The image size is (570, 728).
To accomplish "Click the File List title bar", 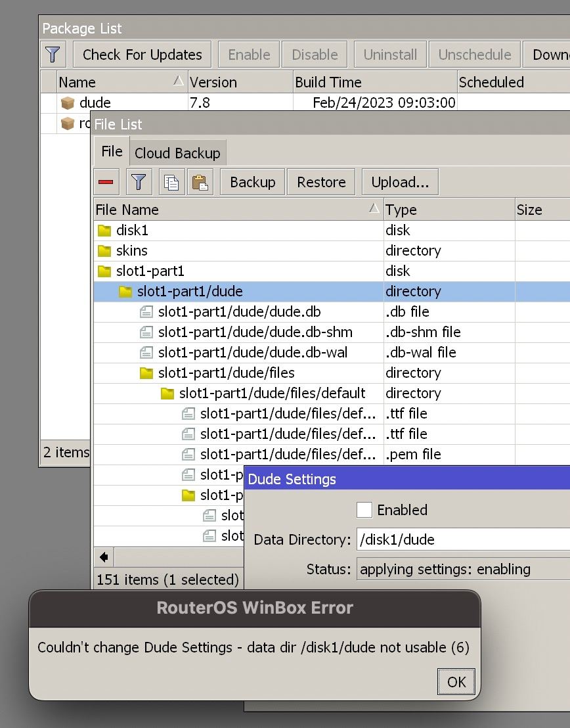I will tap(330, 124).
